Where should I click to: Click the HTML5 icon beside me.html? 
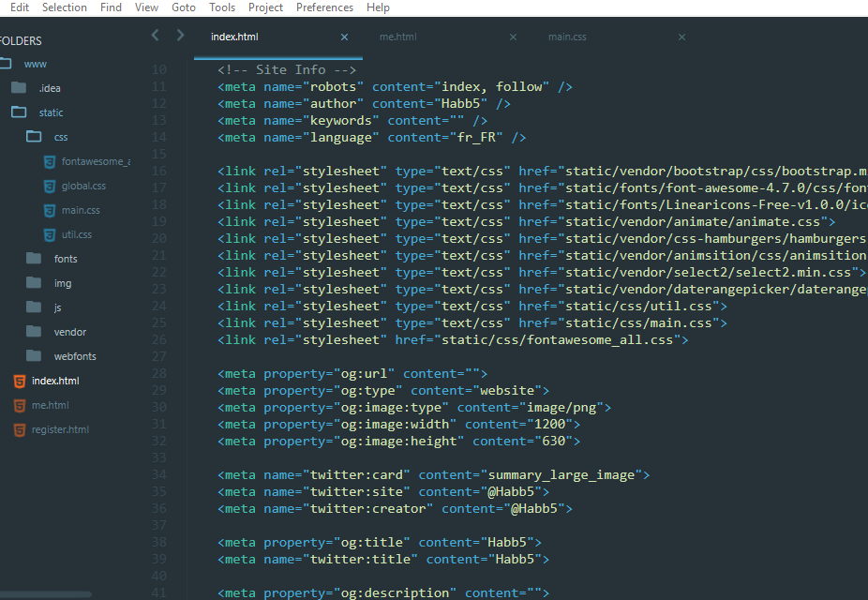[20, 405]
